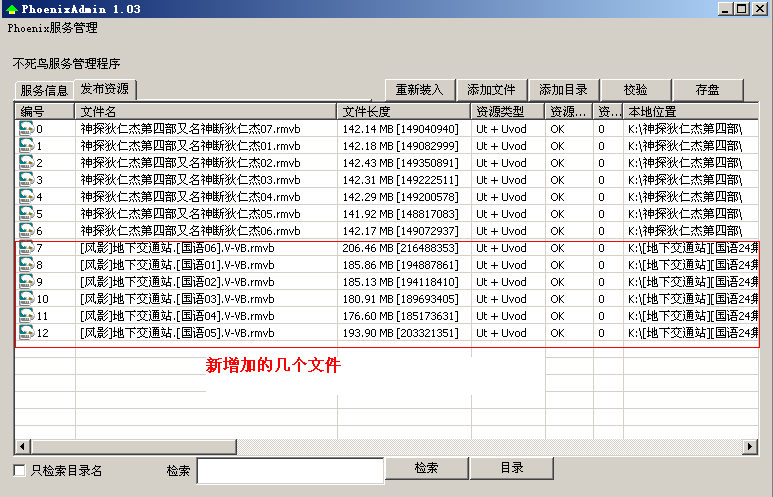Viewport: 773px width, 497px height.
Task: Select file [风影]地下交通站.[国语03].V-VB.rmvb
Action: pyautogui.click(x=177, y=299)
